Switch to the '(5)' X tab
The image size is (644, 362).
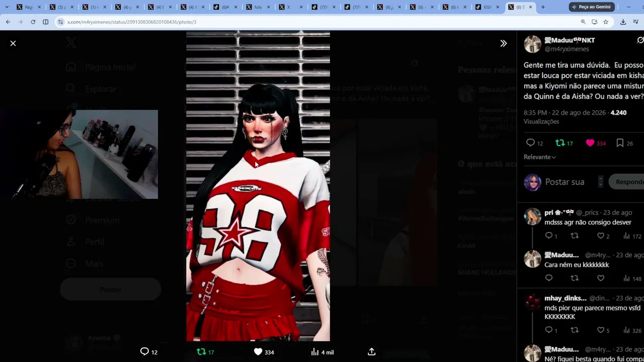[x=61, y=7]
